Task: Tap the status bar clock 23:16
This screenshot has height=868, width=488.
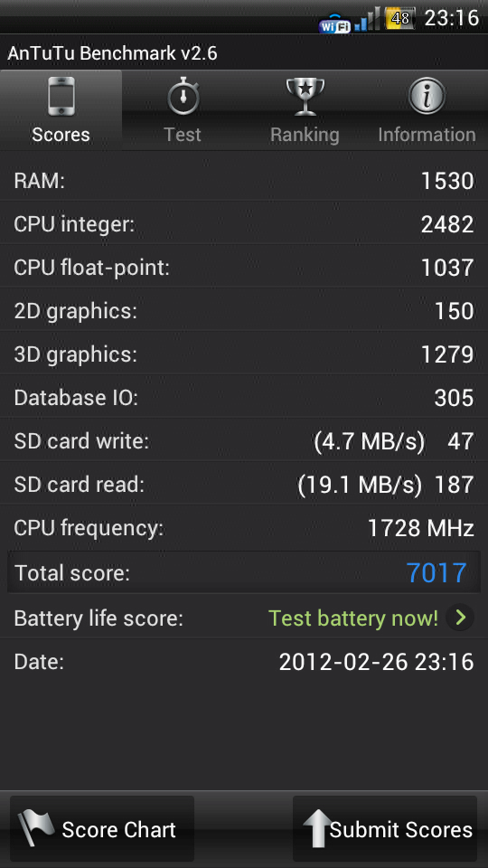Action: 452,18
